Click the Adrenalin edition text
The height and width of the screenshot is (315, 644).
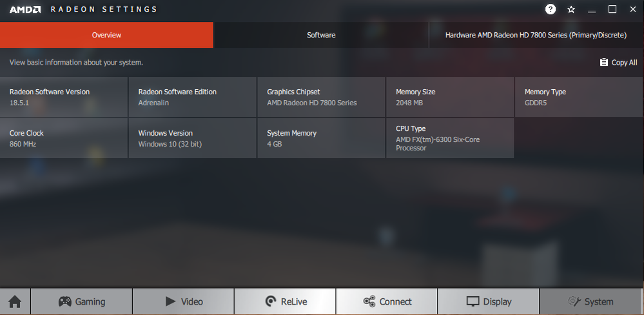point(153,103)
